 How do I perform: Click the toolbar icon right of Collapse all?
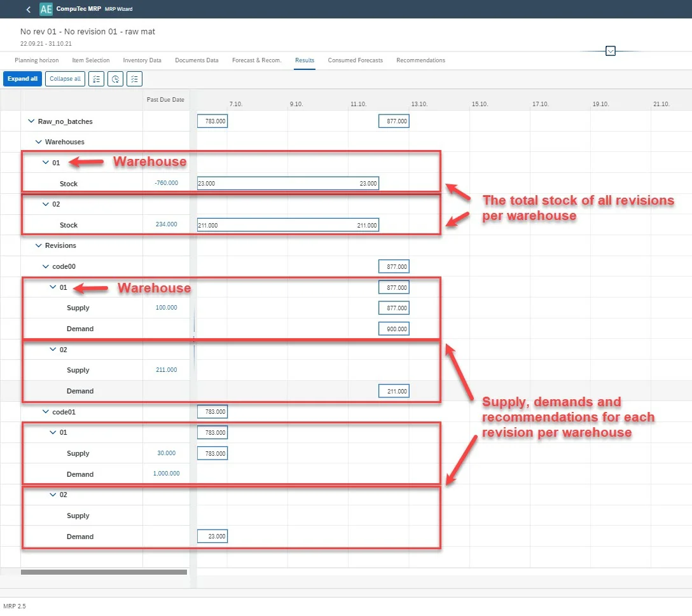[96, 79]
